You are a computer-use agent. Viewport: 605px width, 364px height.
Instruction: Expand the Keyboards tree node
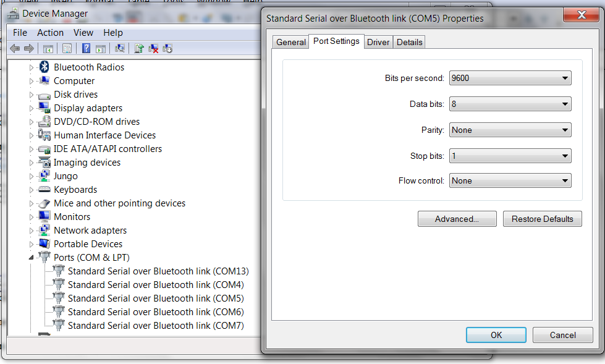coord(32,190)
